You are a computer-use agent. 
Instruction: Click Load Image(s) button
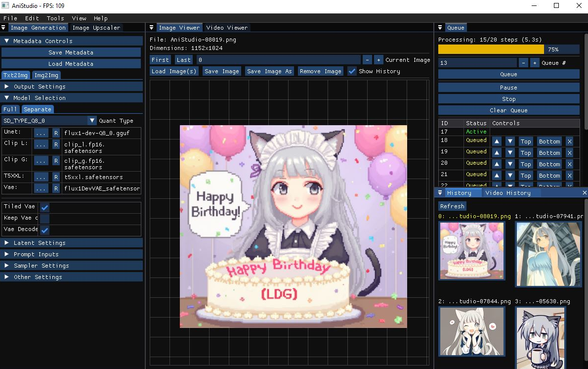point(174,71)
